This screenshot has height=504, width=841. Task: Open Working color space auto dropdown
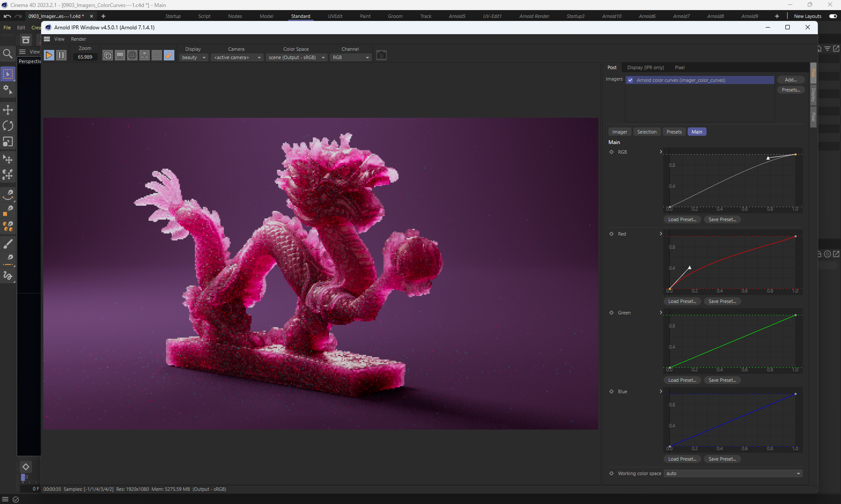click(x=732, y=473)
